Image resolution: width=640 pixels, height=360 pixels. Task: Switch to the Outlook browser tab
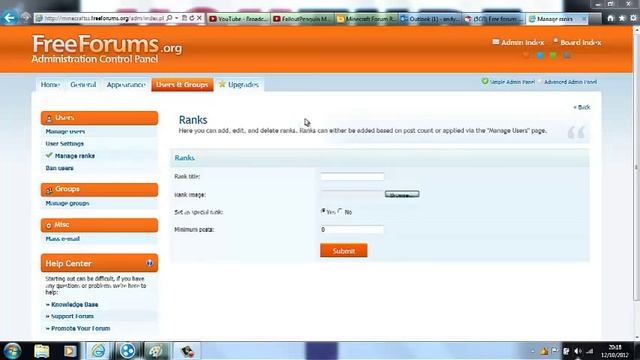430,19
